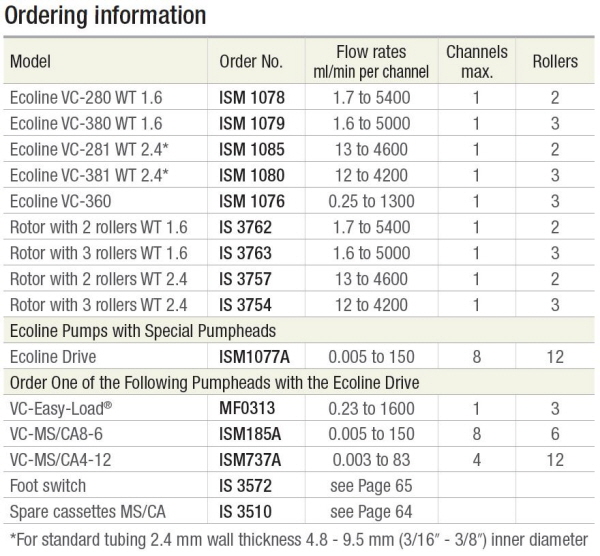Select the Ecoline VC-380 WT 1.6 model
This screenshot has height=556, width=600.
pos(86,124)
